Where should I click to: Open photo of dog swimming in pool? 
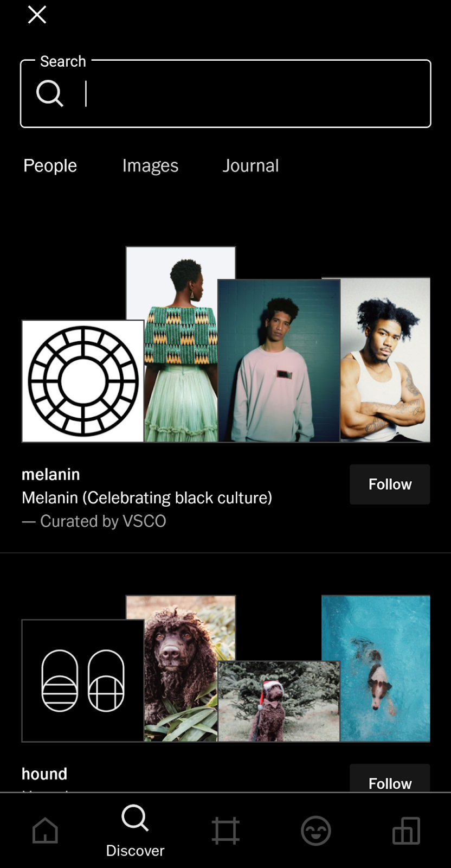376,668
